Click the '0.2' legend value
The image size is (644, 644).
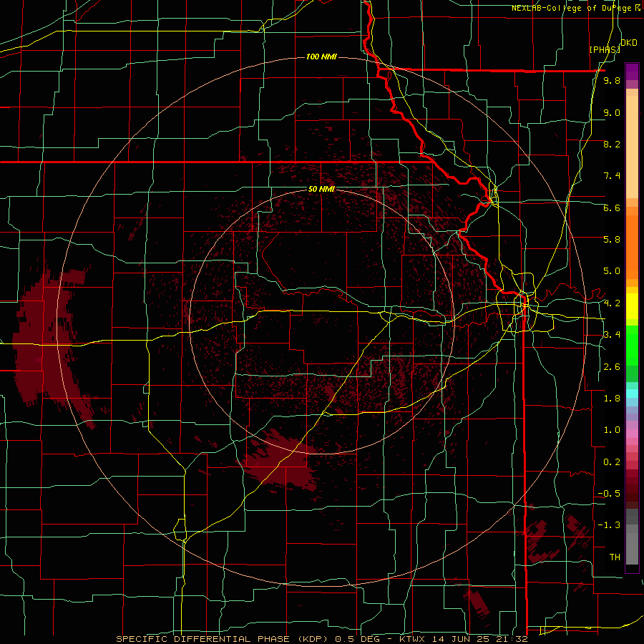[612, 462]
